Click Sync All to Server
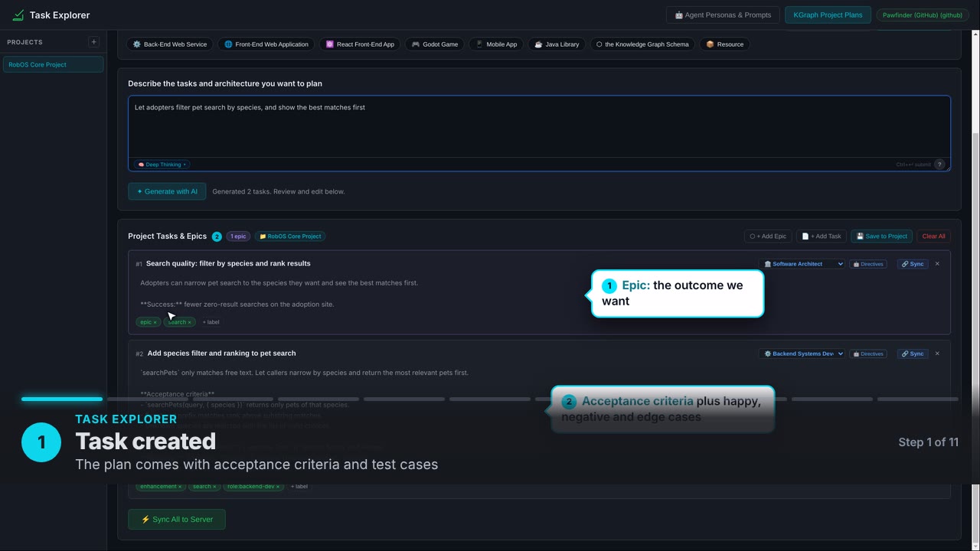This screenshot has width=980, height=551. [177, 520]
